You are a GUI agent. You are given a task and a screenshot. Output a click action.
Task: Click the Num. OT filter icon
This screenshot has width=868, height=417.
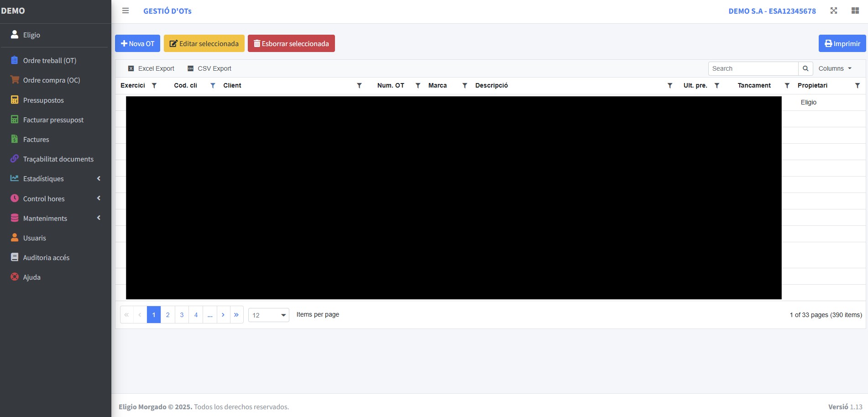418,85
